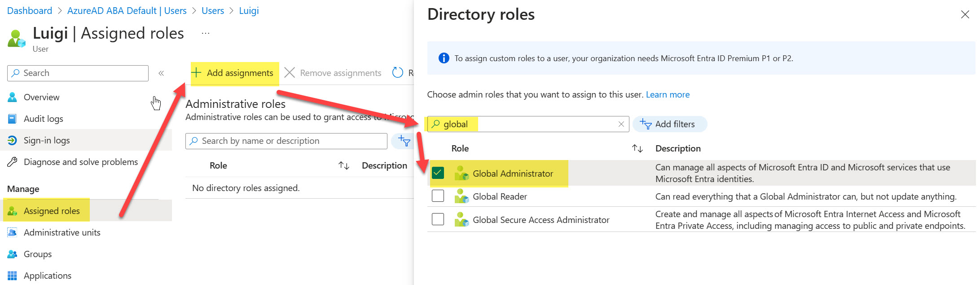
Task: Click Add assignments button
Action: tap(233, 73)
